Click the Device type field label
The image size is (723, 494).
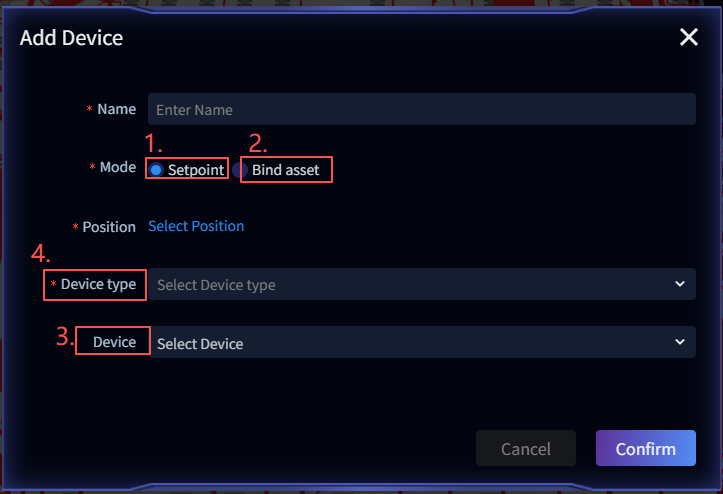point(98,284)
